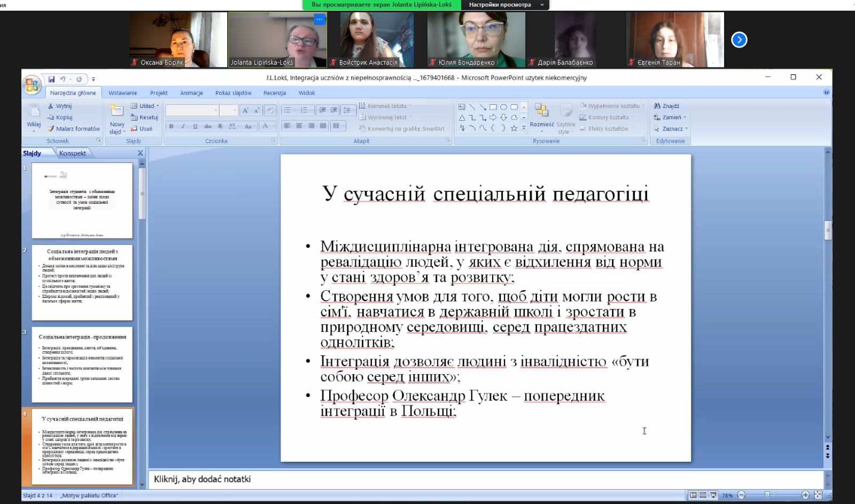Toggle center text alignment

[x=299, y=126]
